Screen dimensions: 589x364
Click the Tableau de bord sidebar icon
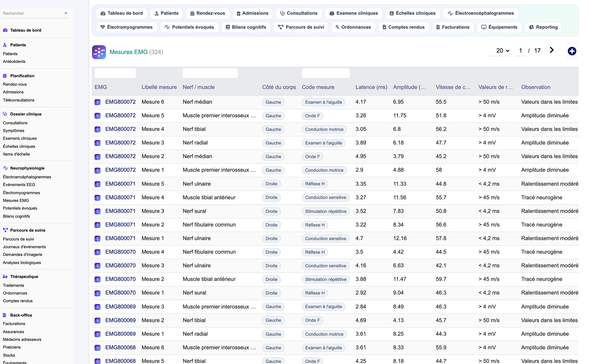[5, 30]
